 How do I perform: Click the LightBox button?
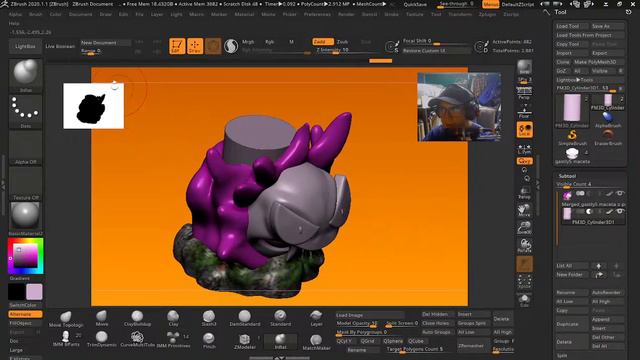(25, 46)
